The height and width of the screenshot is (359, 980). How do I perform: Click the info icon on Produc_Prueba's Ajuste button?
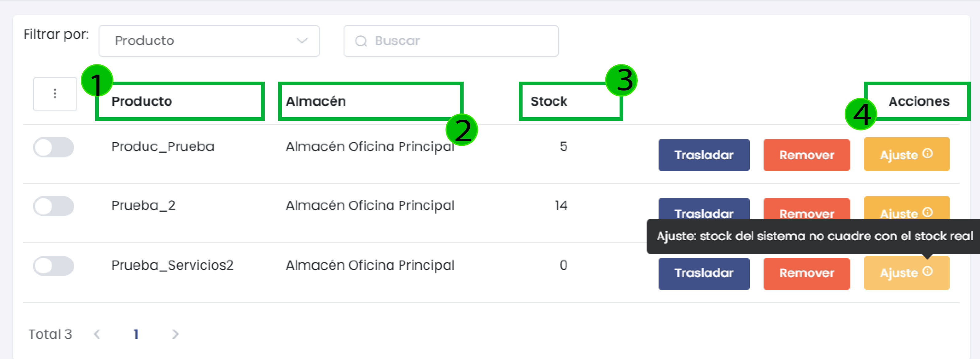(927, 154)
